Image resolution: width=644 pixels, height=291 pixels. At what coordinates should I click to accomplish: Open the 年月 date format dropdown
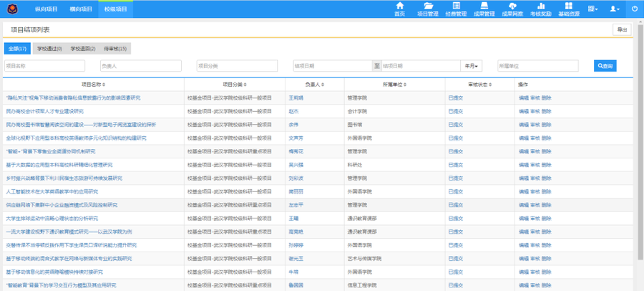click(471, 66)
